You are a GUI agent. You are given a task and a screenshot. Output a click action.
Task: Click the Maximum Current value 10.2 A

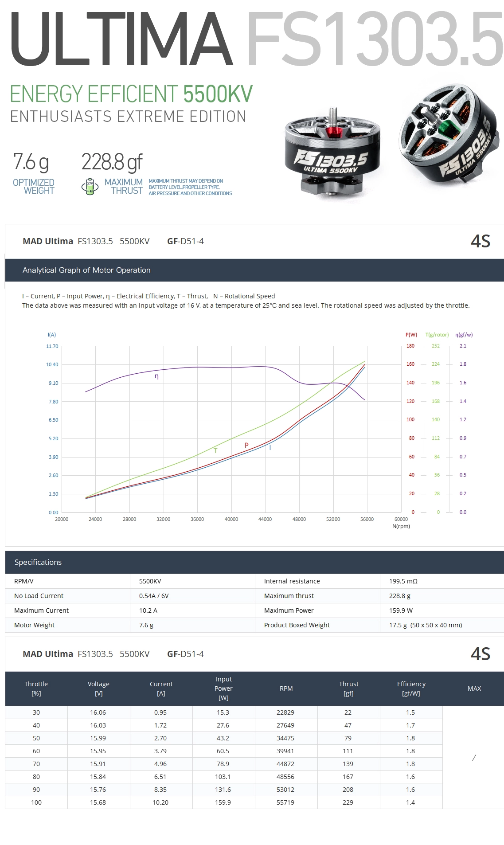click(148, 610)
